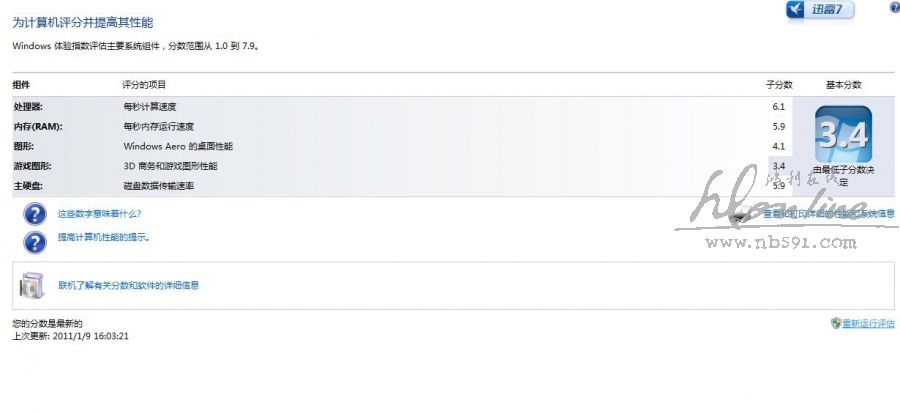Select the 游戏图形 component row label

click(x=32, y=166)
